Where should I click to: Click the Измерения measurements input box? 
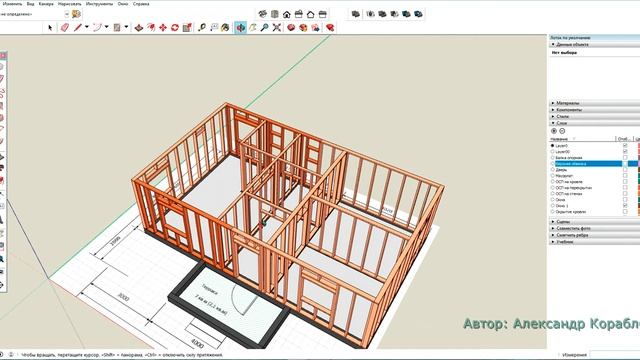pyautogui.click(x=615, y=355)
